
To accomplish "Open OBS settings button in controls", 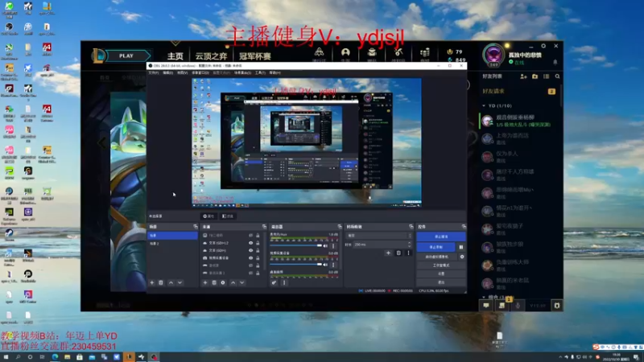I will coord(441,274).
